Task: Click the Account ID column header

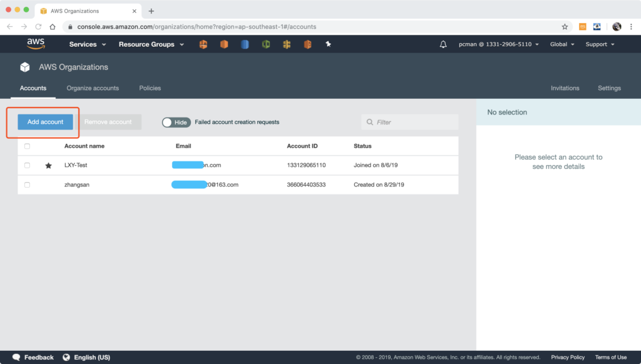Action: point(302,146)
